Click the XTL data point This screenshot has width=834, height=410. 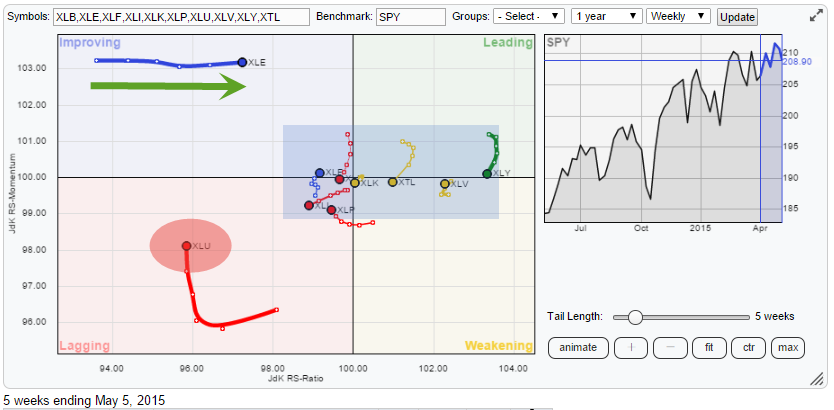[393, 182]
